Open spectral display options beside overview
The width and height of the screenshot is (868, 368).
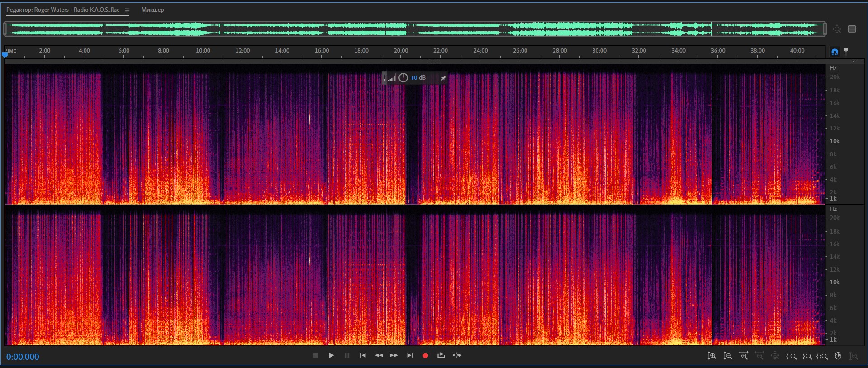pyautogui.click(x=852, y=29)
